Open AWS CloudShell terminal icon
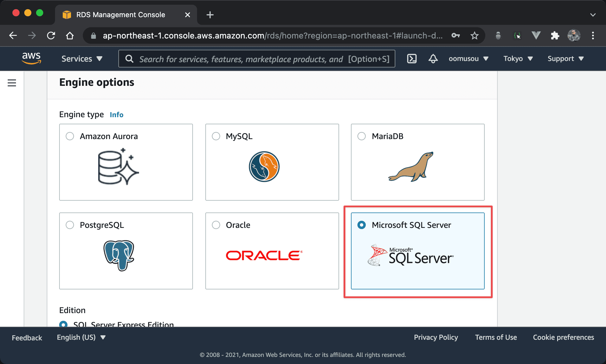 click(412, 59)
